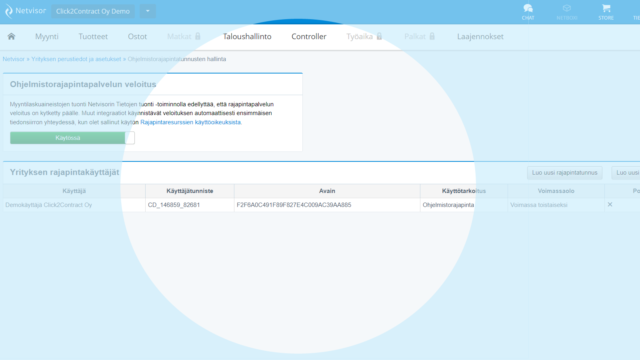The height and width of the screenshot is (360, 640).
Task: Open the Myynti menu
Action: (x=47, y=36)
